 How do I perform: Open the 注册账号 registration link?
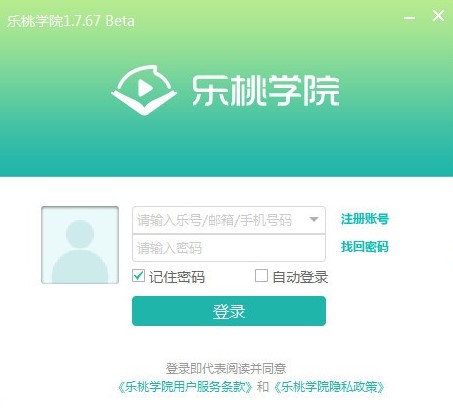pos(365,219)
